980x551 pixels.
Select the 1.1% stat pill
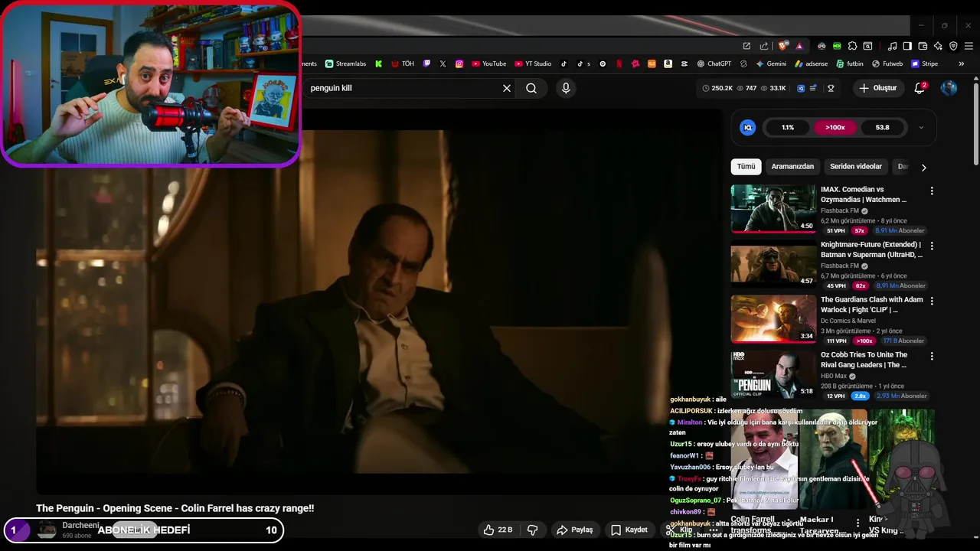(x=788, y=127)
